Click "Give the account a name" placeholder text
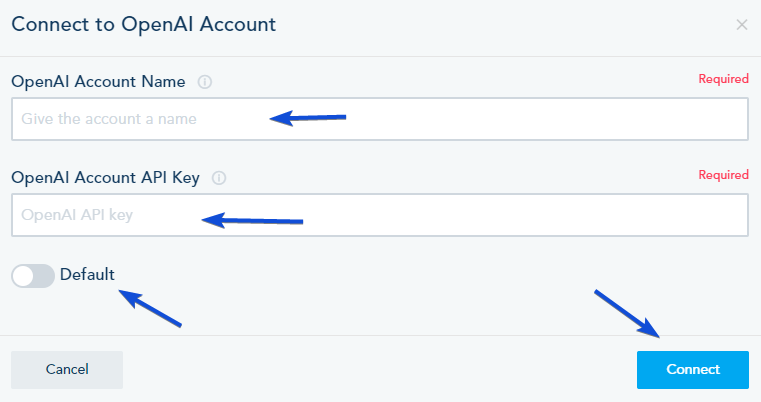 [x=109, y=119]
